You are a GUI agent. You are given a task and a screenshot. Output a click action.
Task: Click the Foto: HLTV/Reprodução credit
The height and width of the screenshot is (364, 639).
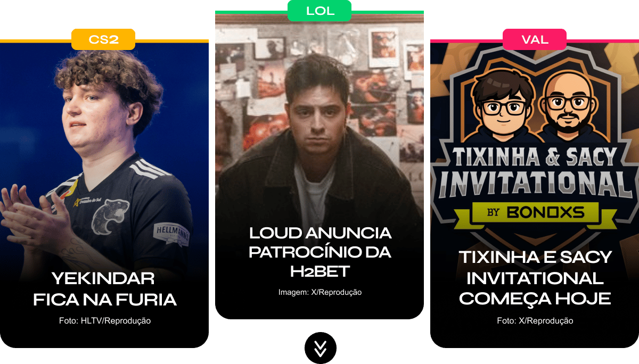point(104,321)
